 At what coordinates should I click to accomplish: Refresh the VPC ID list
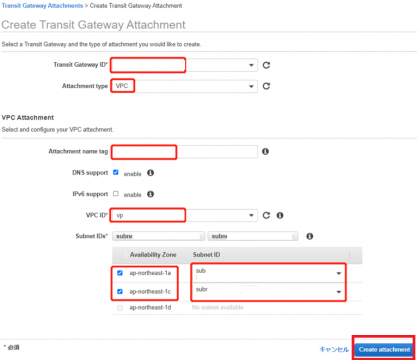point(266,215)
